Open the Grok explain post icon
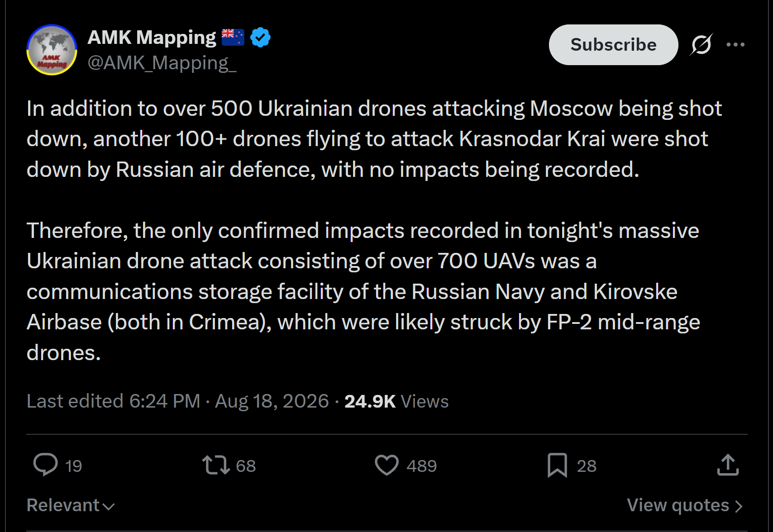 click(701, 44)
